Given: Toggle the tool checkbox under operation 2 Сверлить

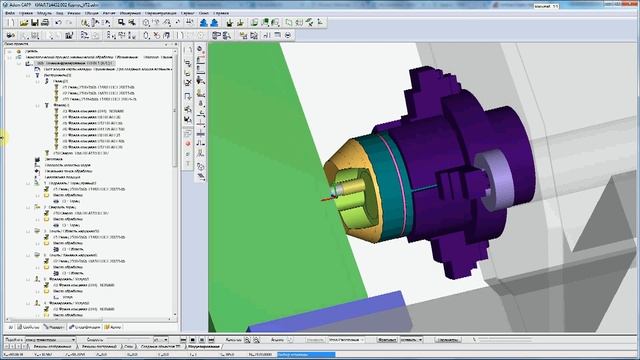Looking at the screenshot, I should coord(47,213).
